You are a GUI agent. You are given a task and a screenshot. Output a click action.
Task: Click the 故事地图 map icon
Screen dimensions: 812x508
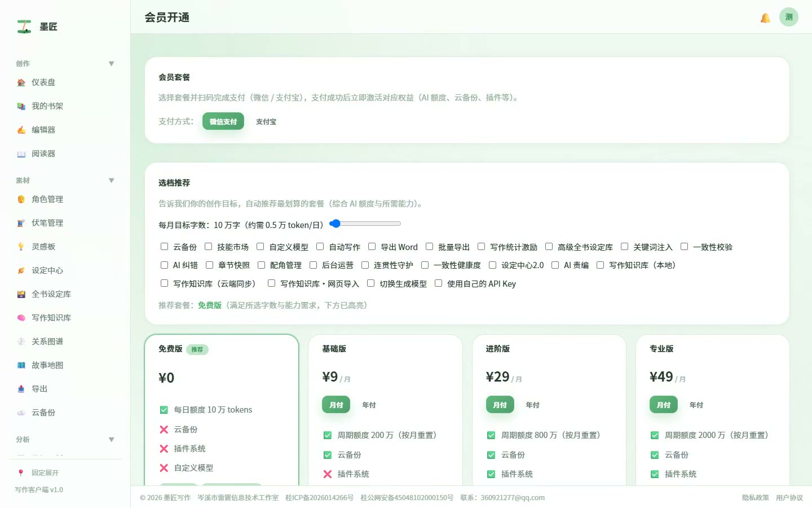(21, 365)
